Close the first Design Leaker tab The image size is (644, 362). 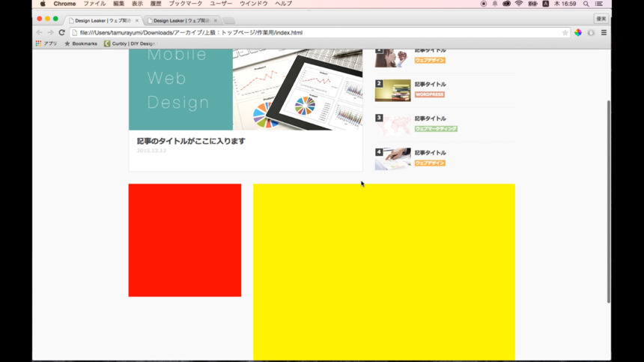click(x=137, y=20)
